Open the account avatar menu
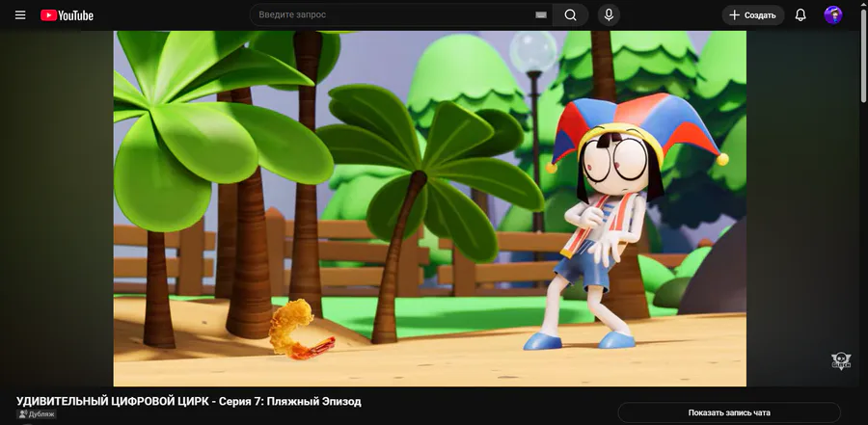 pyautogui.click(x=833, y=15)
